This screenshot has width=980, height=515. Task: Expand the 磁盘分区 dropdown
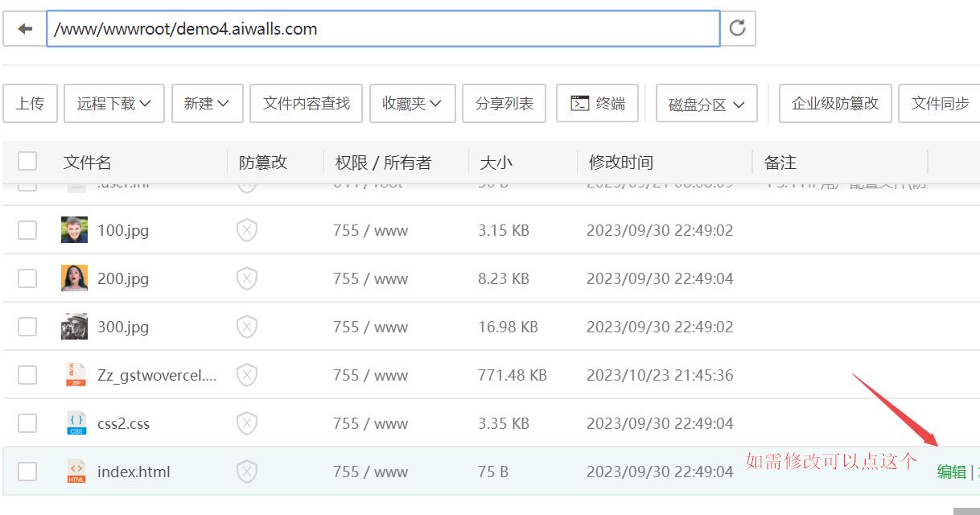(706, 105)
